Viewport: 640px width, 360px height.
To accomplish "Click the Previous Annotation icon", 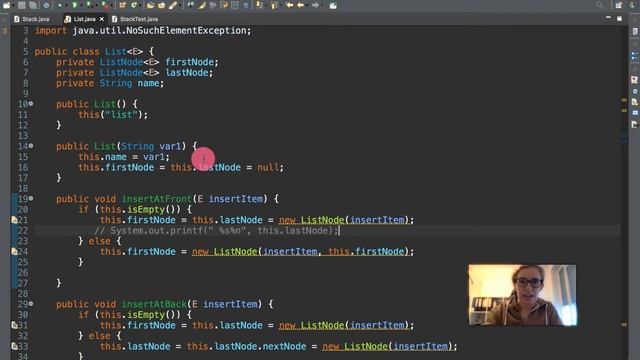I will click(x=273, y=5).
